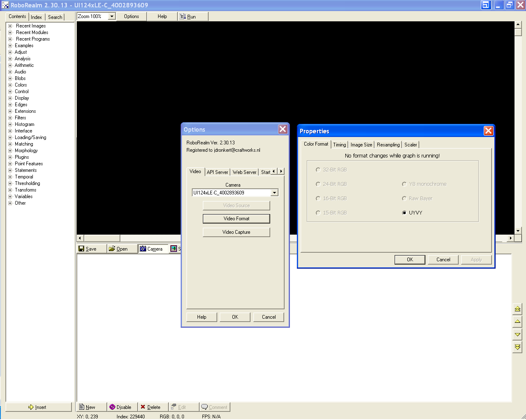Switch to the API Server tab
This screenshot has height=420, width=526.
tap(217, 172)
